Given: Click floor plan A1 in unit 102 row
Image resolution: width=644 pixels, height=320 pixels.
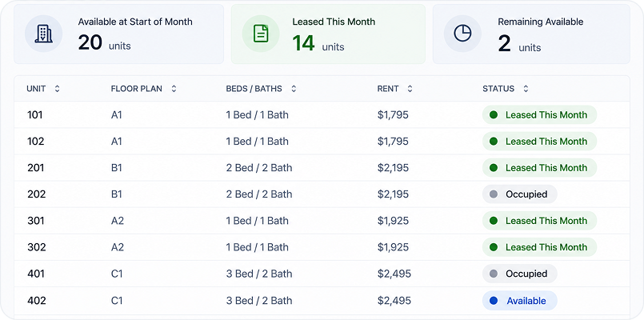Looking at the screenshot, I should [117, 142].
